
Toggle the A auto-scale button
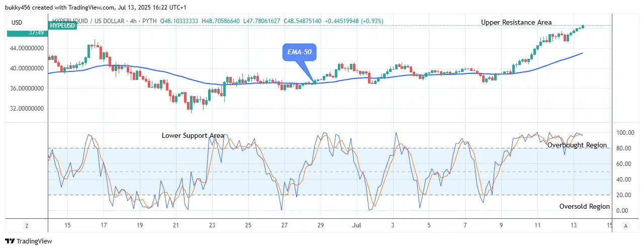click(x=625, y=225)
